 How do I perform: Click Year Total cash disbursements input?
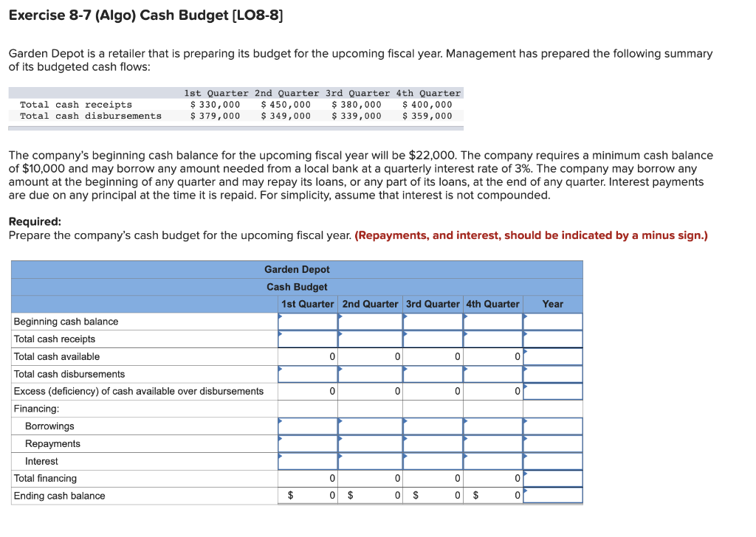553,374
